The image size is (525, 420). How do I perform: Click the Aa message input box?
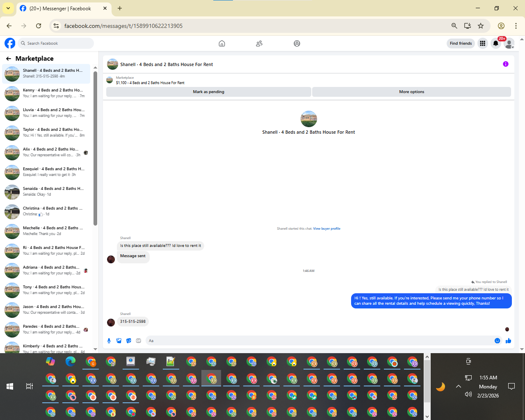(319, 341)
